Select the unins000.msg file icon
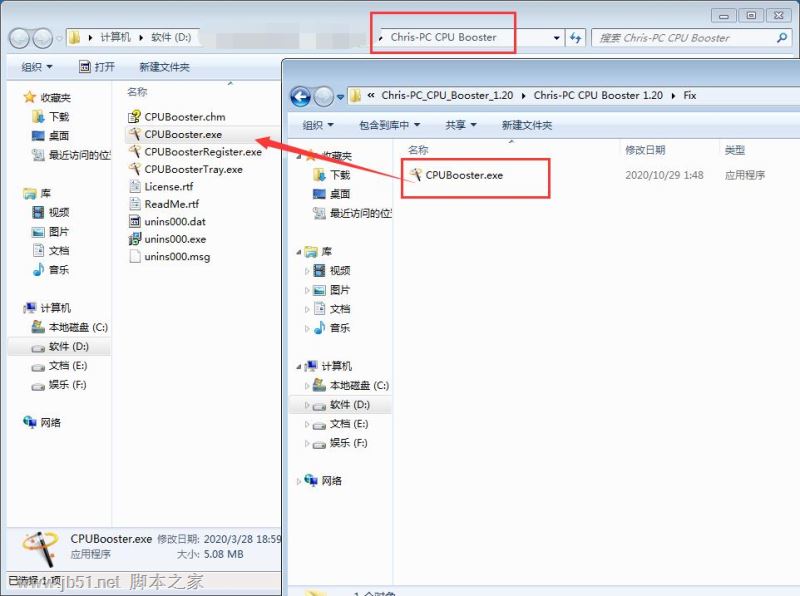This screenshot has height=596, width=800. [135, 256]
